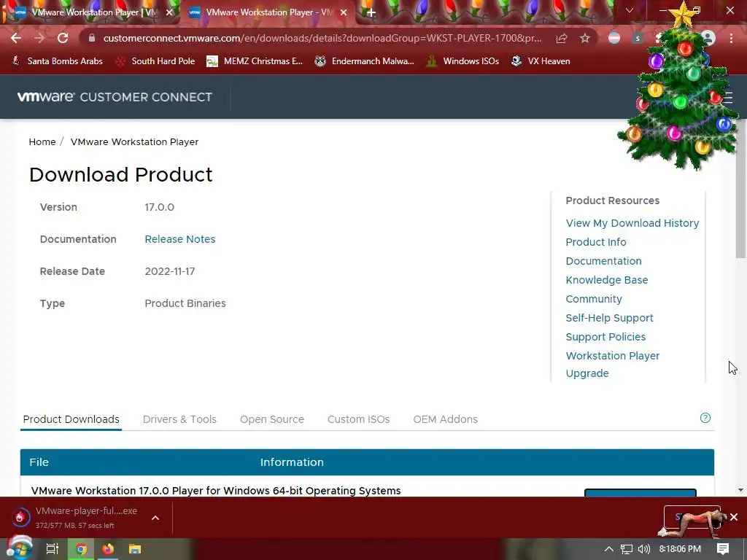Show hidden system tray icons
The width and height of the screenshot is (747, 560).
pos(609,549)
